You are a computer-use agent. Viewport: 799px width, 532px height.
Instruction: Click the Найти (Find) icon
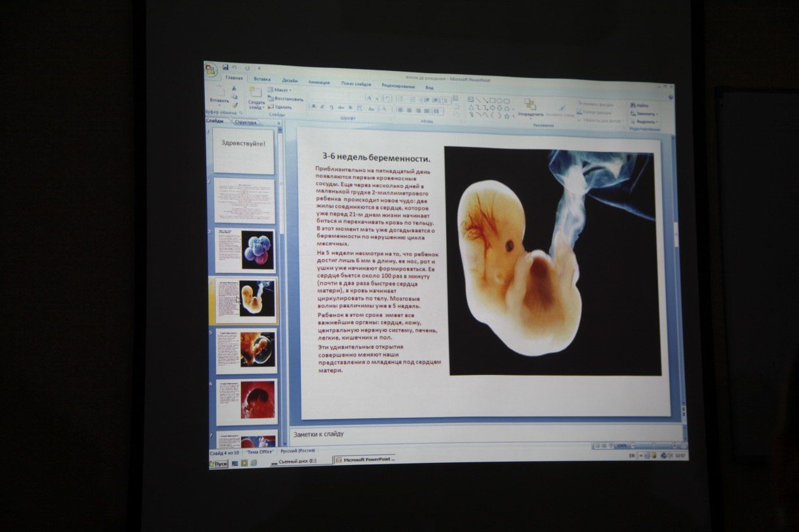pyautogui.click(x=639, y=105)
